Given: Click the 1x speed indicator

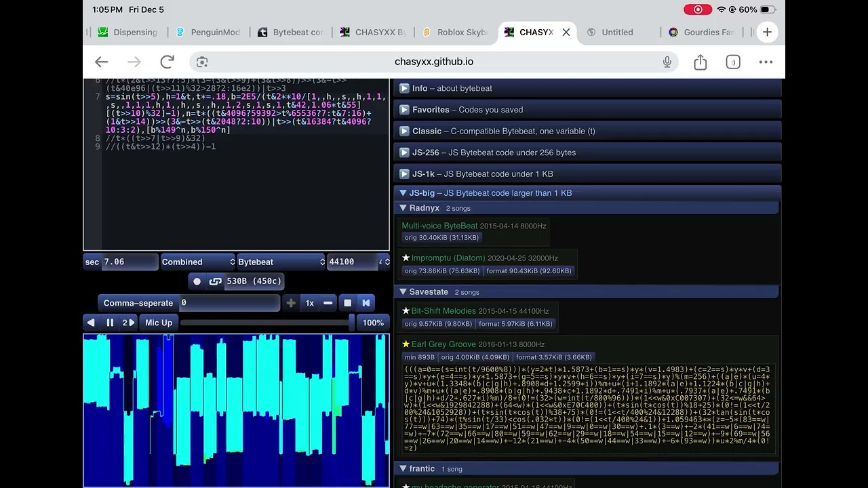Looking at the screenshot, I should click(310, 303).
